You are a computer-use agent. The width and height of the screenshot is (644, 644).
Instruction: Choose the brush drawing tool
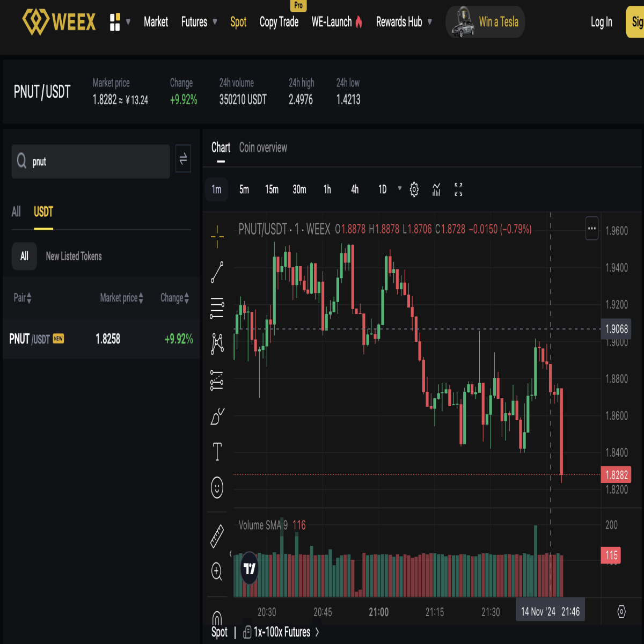tap(217, 416)
